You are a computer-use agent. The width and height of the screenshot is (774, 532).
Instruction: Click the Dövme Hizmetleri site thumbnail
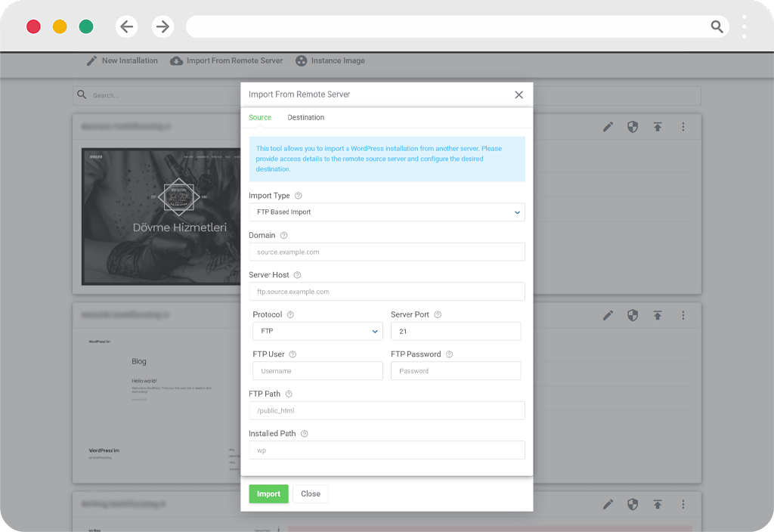click(x=161, y=217)
